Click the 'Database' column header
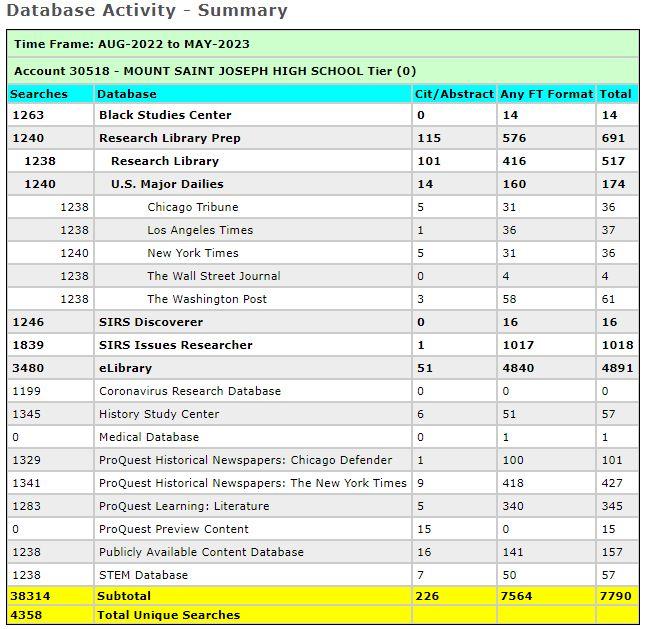This screenshot has width=658, height=629. (x=126, y=94)
